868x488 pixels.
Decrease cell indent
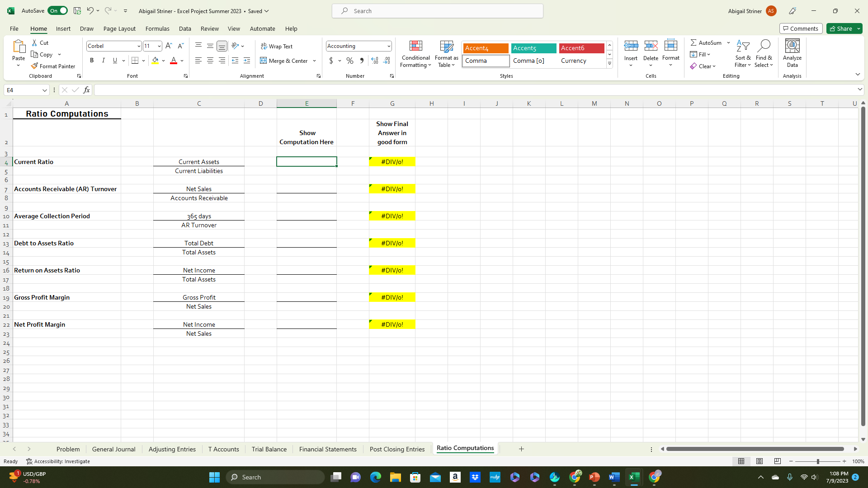point(235,61)
